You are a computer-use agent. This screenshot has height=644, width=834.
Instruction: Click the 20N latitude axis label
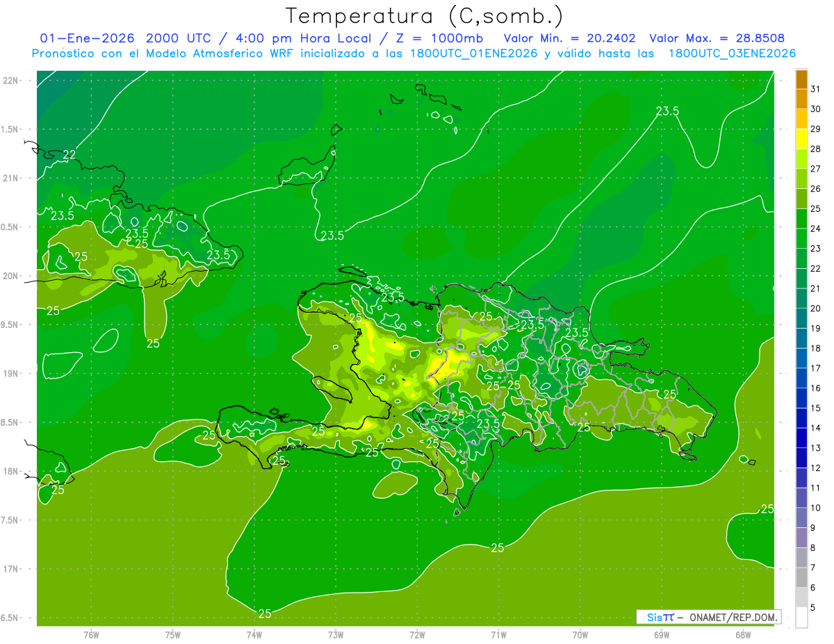click(11, 276)
